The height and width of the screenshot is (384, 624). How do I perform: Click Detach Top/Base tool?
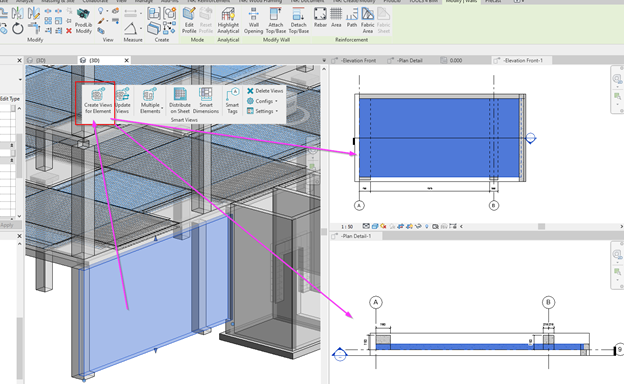pyautogui.click(x=298, y=21)
